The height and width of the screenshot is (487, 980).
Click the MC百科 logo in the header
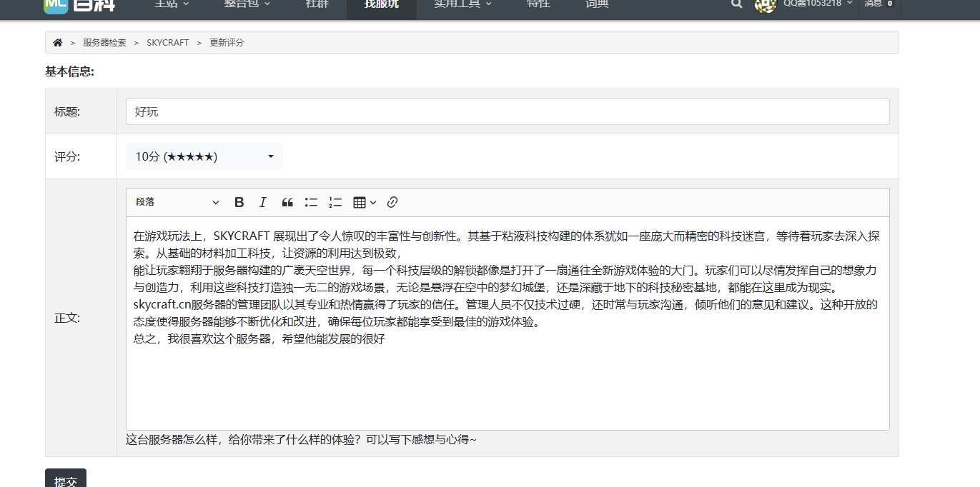click(x=79, y=5)
